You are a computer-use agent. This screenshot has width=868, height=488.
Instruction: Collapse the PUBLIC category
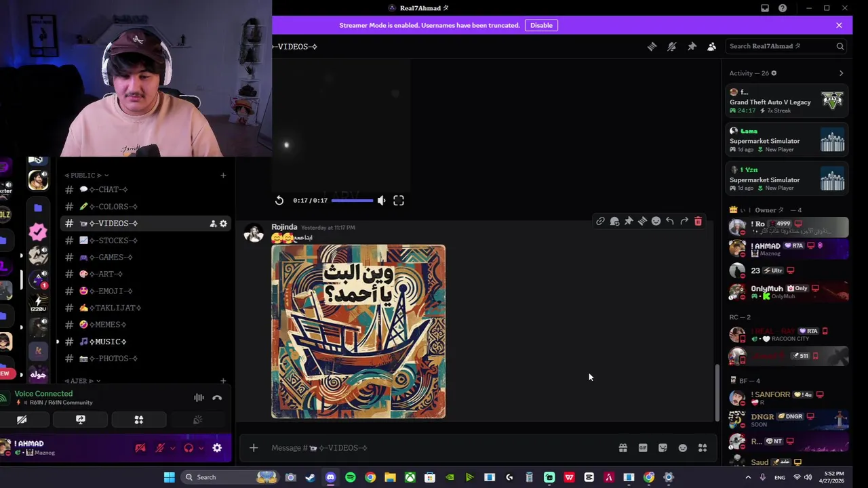[86, 175]
